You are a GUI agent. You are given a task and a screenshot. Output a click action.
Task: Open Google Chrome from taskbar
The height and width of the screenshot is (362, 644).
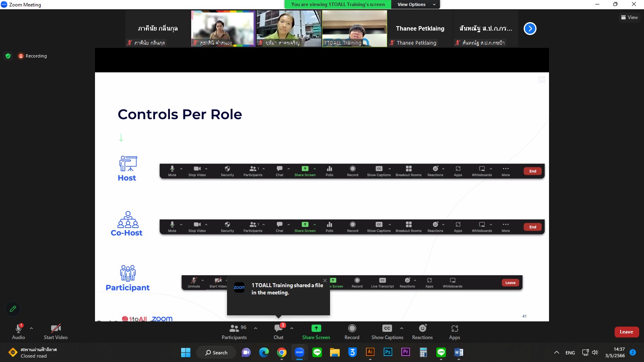(282, 352)
